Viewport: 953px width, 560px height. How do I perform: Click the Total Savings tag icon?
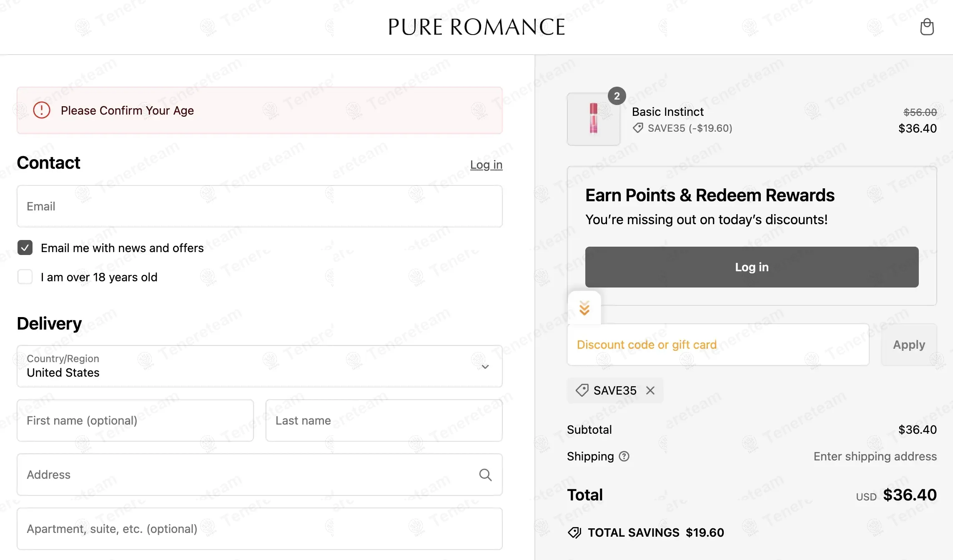[x=574, y=532]
